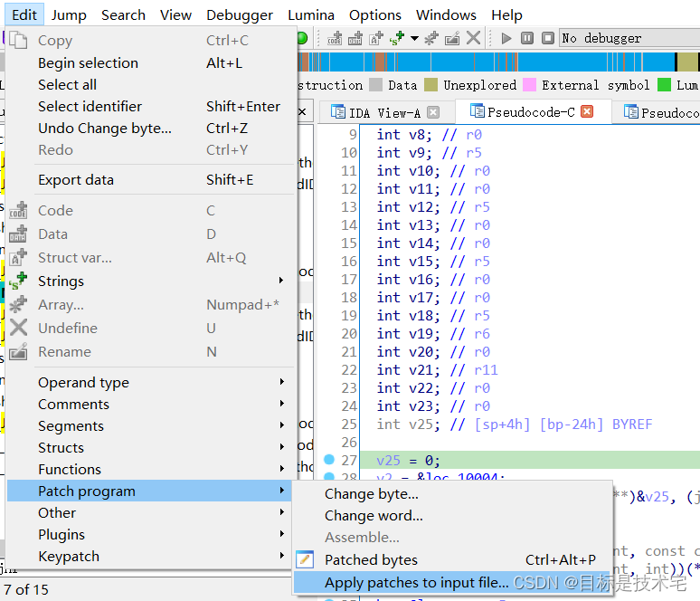The image size is (700, 601).
Task: Click the Create Code toolbar icon
Action: (336, 38)
